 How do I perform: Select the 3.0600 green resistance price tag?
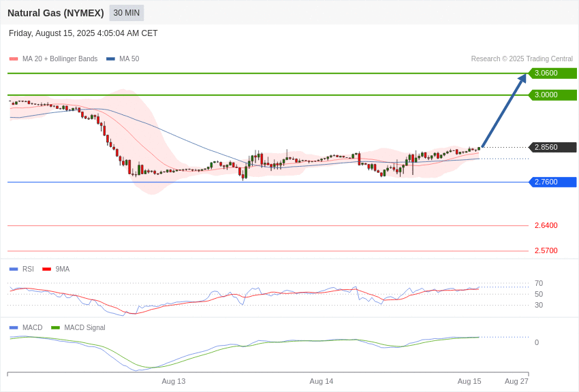552,73
